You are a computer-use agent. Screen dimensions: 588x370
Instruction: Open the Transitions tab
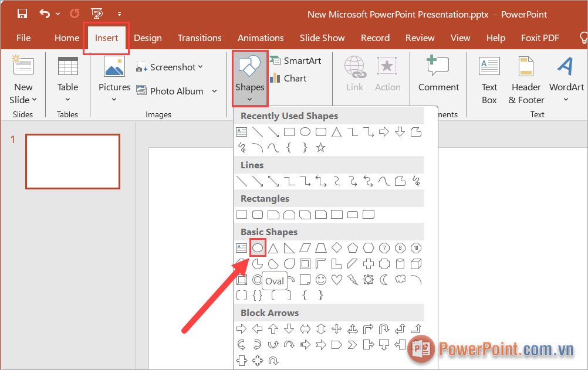[x=200, y=38]
